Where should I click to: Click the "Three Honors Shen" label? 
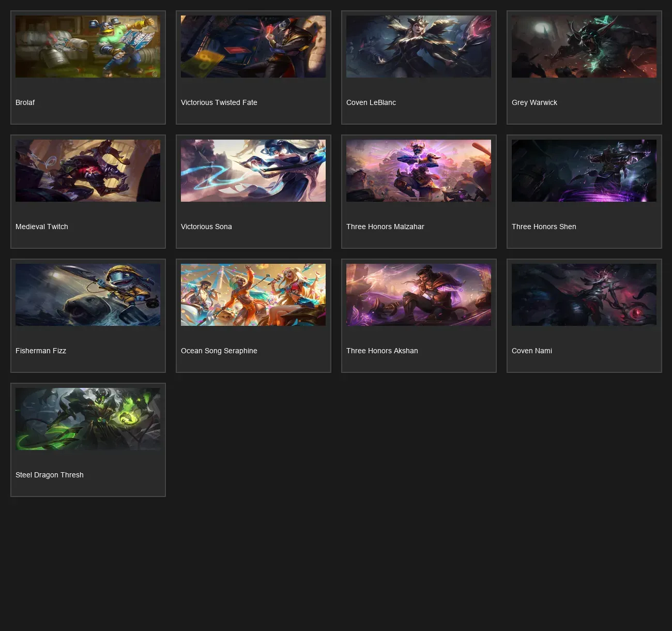[544, 227]
